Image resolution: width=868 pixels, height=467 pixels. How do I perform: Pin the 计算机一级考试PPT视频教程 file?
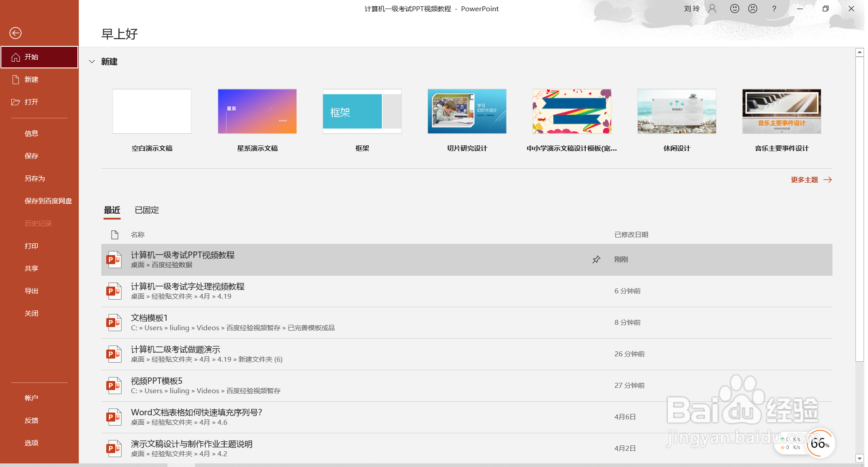tap(596, 260)
